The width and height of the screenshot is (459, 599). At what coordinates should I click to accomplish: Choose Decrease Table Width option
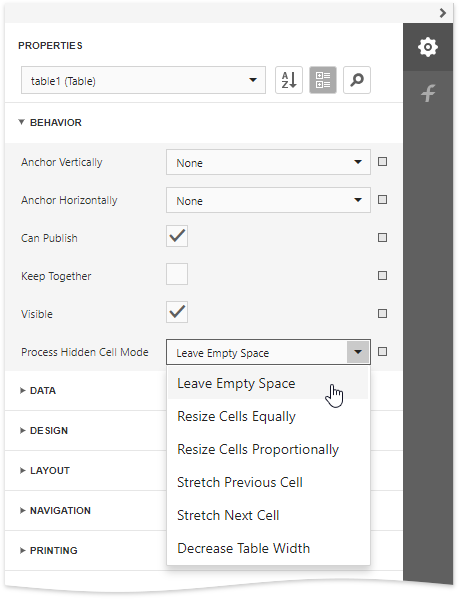click(268, 548)
